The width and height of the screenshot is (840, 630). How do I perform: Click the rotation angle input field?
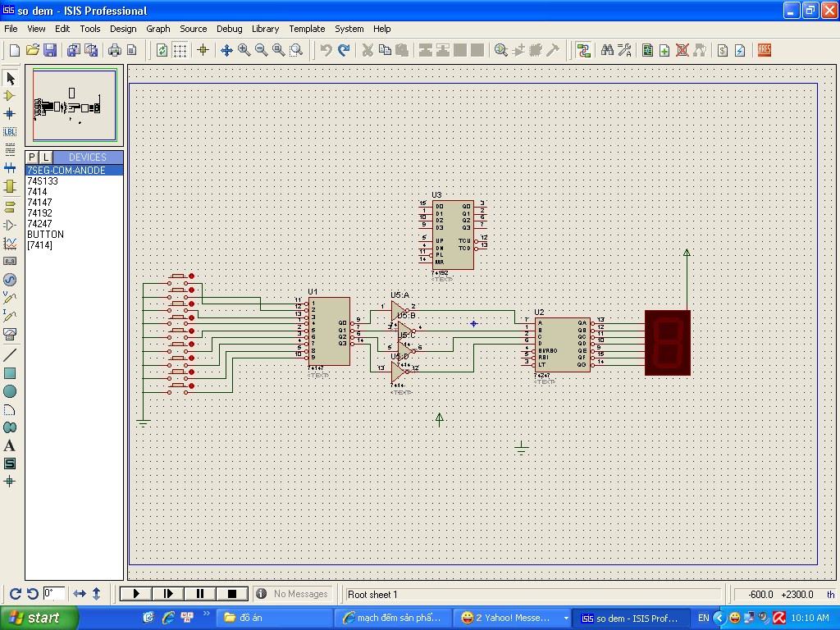[x=54, y=593]
